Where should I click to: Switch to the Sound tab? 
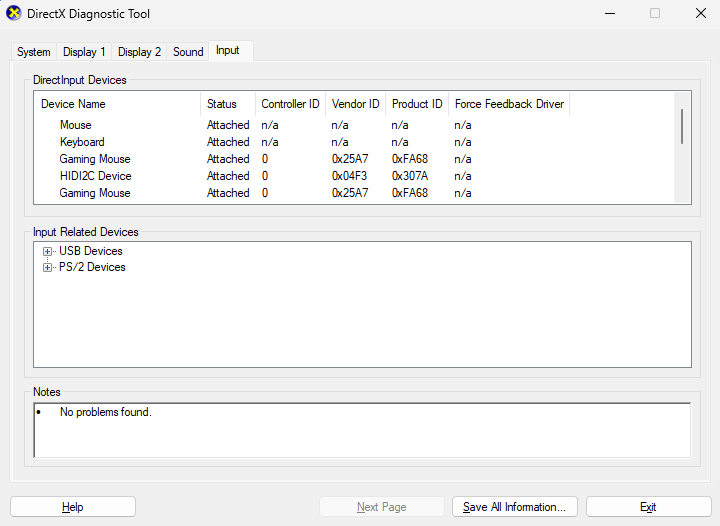(188, 52)
